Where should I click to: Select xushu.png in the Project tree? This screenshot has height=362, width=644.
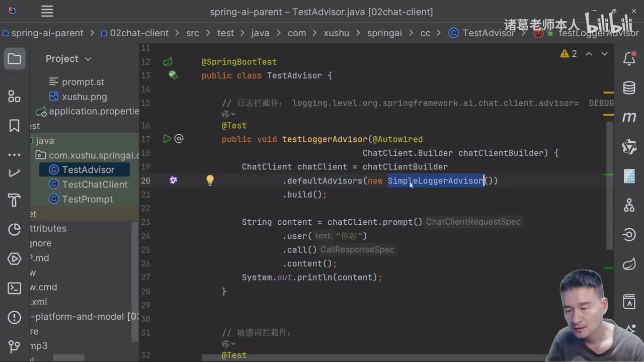coord(78,97)
